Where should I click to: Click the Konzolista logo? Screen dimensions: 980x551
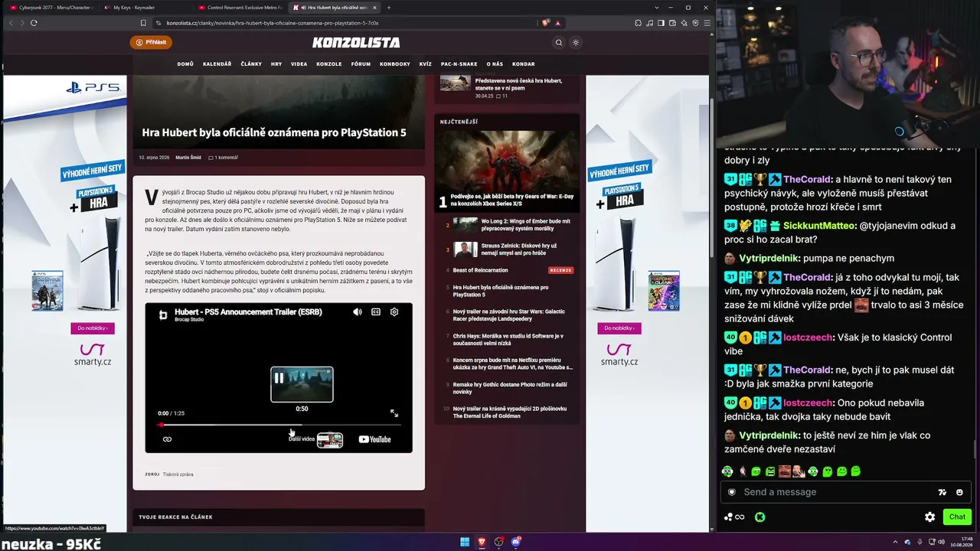point(356,43)
